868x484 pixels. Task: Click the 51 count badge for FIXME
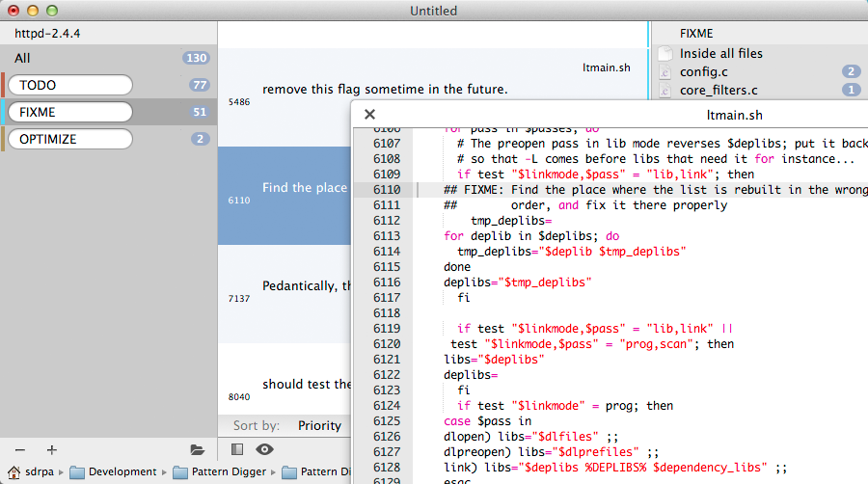(x=200, y=112)
